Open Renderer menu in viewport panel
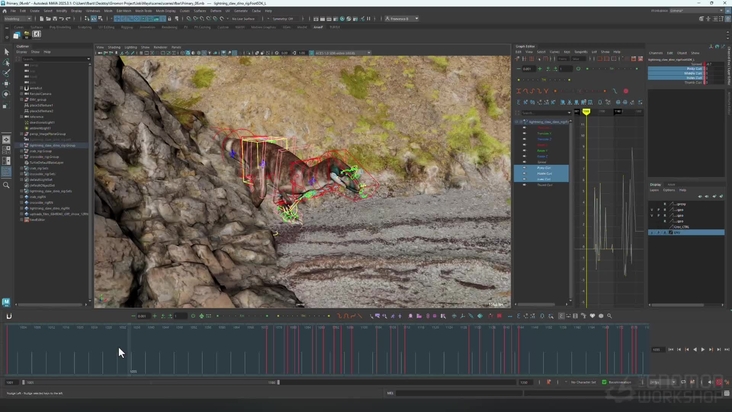Viewport: 732px width, 412px height. click(160, 47)
